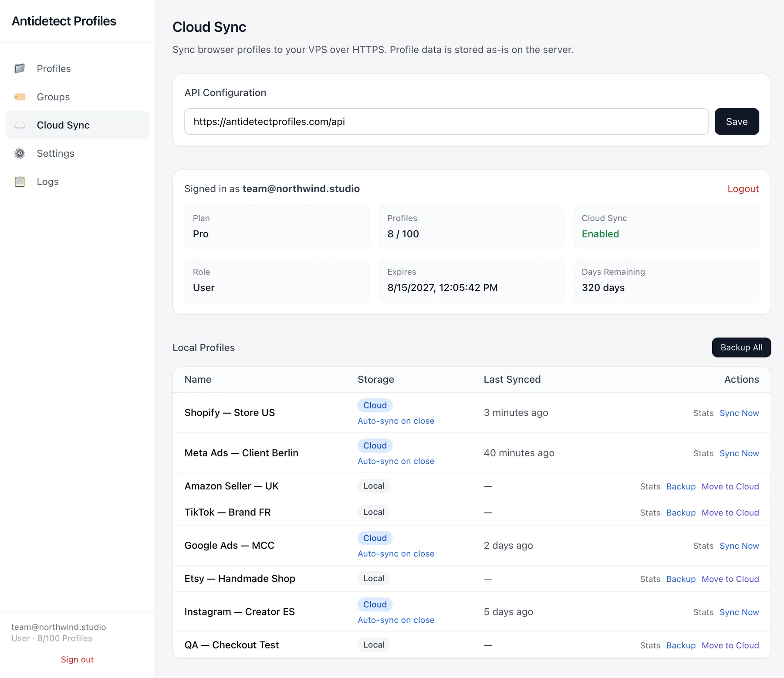View Stats for Meta Ads — Client Berlin
784x678 pixels.
[703, 453]
